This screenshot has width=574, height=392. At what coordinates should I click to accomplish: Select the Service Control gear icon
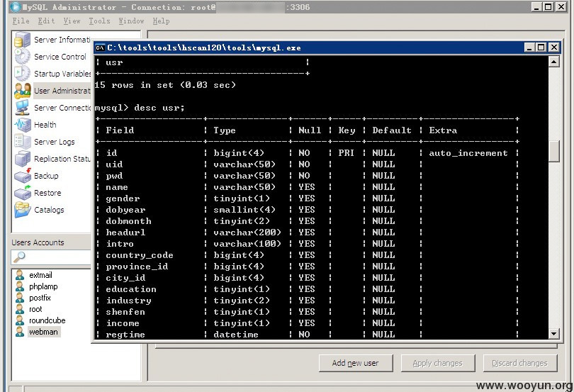click(x=23, y=57)
